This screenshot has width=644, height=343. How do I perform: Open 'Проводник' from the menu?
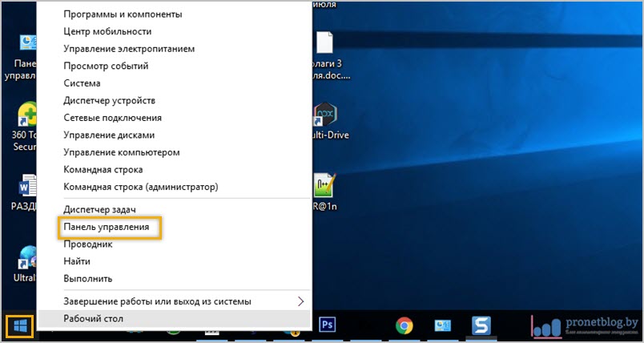tap(87, 244)
